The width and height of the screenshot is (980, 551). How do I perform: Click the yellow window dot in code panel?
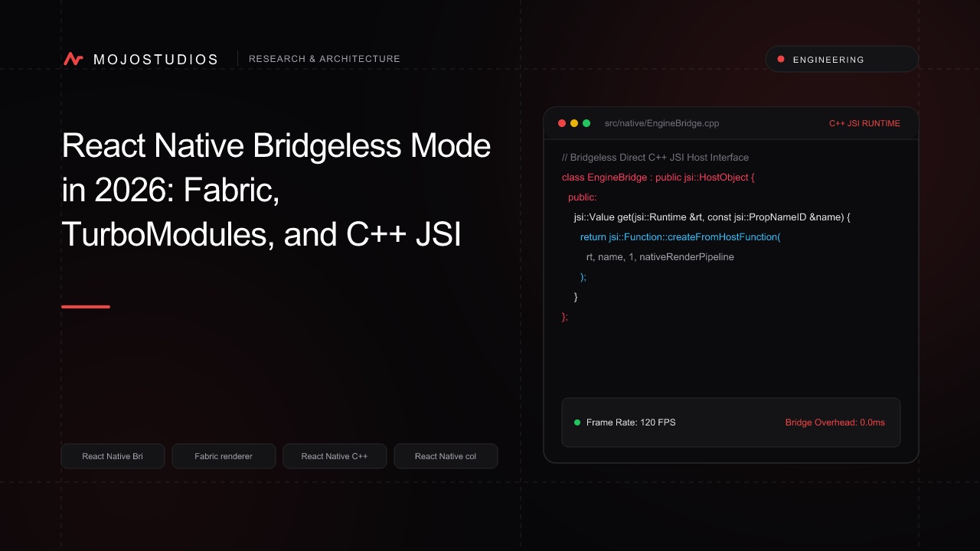[x=574, y=123]
